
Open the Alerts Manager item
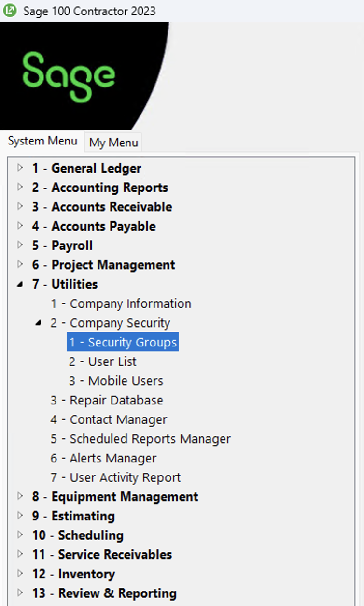point(103,458)
